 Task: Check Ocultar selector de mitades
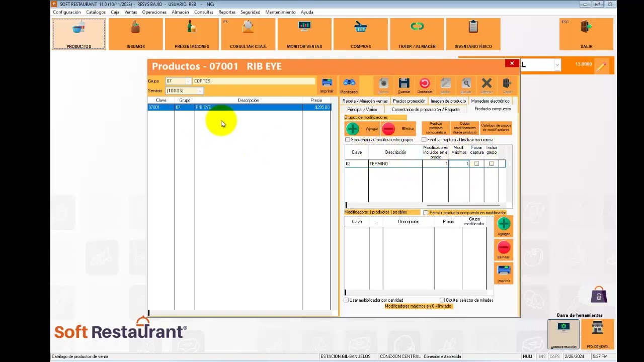(442, 300)
